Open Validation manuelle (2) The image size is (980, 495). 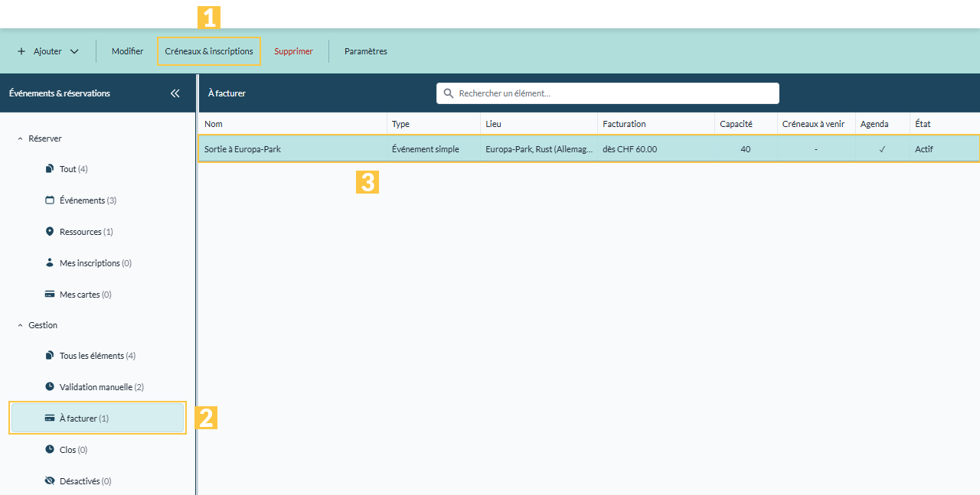pyautogui.click(x=102, y=387)
